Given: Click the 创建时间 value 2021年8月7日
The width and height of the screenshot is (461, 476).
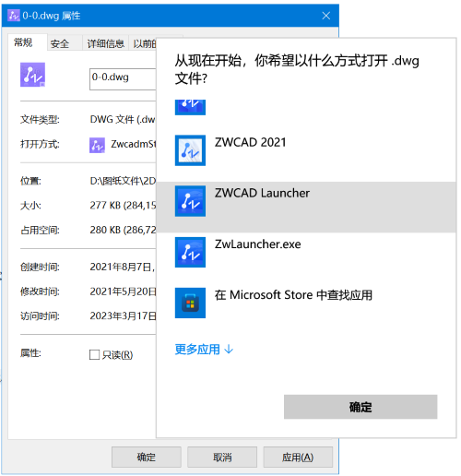Looking at the screenshot, I should (x=123, y=267).
